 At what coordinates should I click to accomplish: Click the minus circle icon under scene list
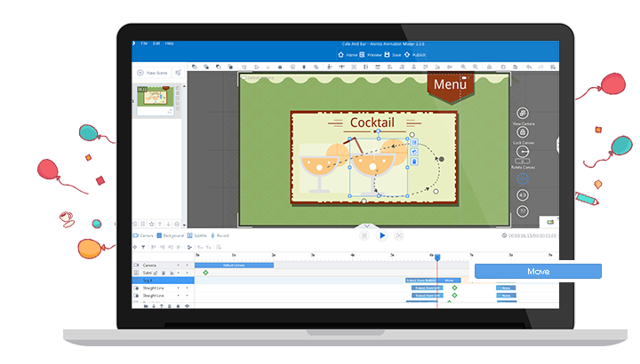177,224
